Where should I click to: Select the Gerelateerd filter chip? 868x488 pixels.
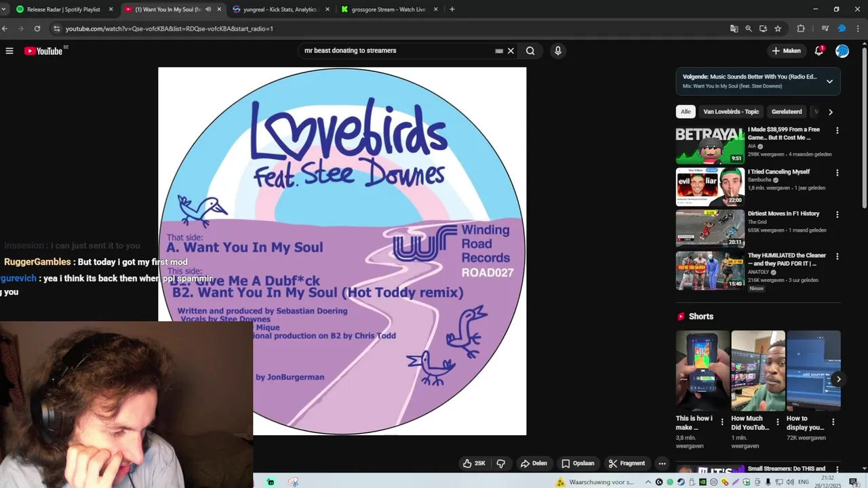(787, 112)
